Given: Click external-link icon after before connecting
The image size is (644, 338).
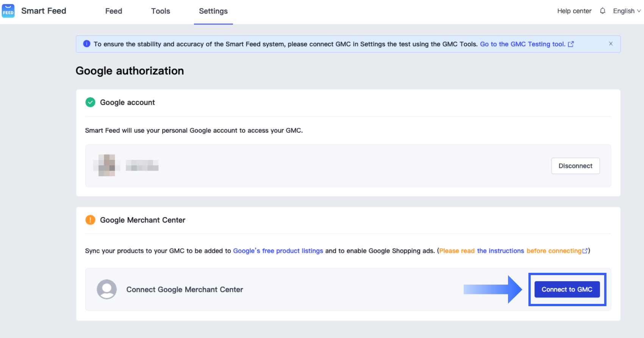Looking at the screenshot, I should click(x=585, y=251).
